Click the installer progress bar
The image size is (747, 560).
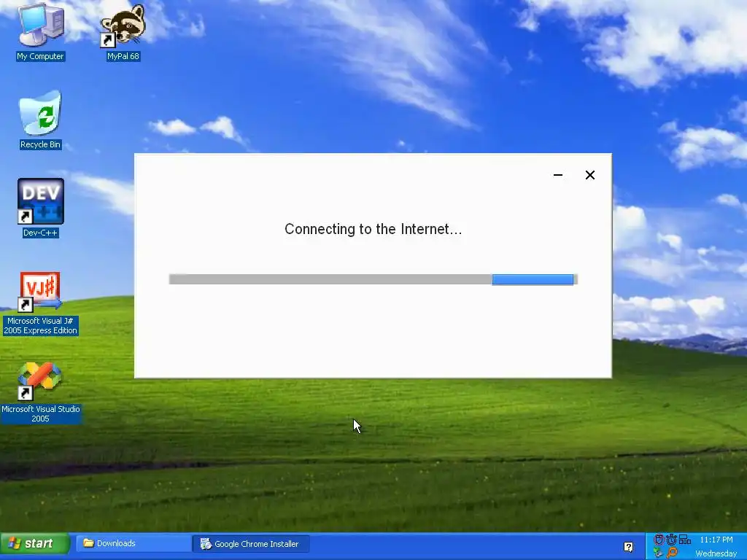click(x=373, y=279)
